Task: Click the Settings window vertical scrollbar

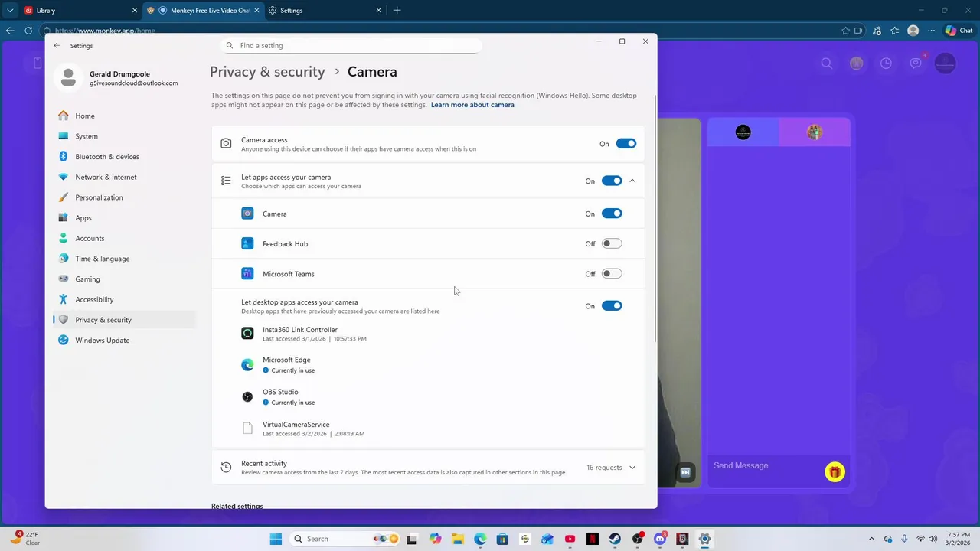Action: (655, 218)
